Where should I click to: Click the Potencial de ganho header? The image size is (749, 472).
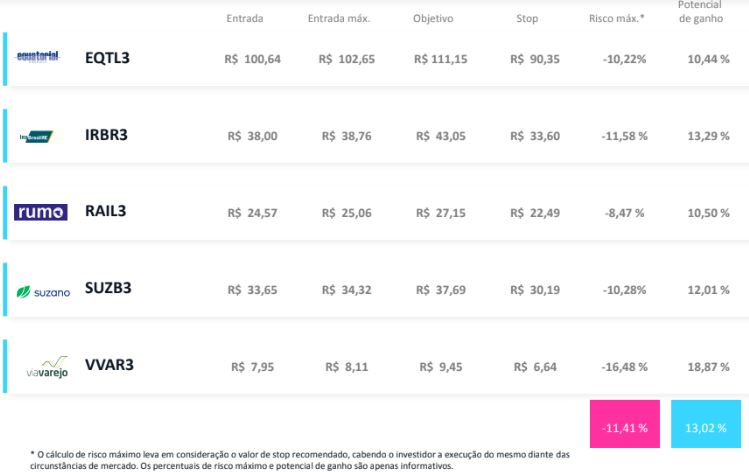(700, 12)
